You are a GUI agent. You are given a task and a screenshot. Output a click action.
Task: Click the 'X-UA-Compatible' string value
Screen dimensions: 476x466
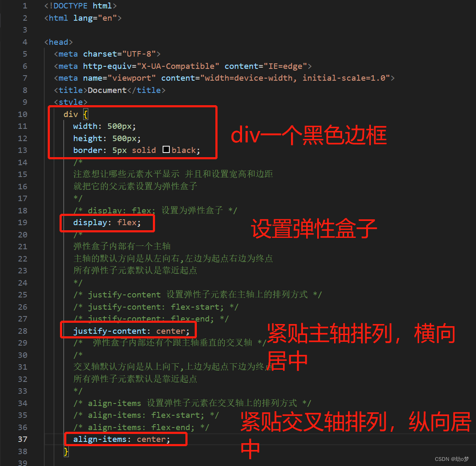[x=178, y=66]
